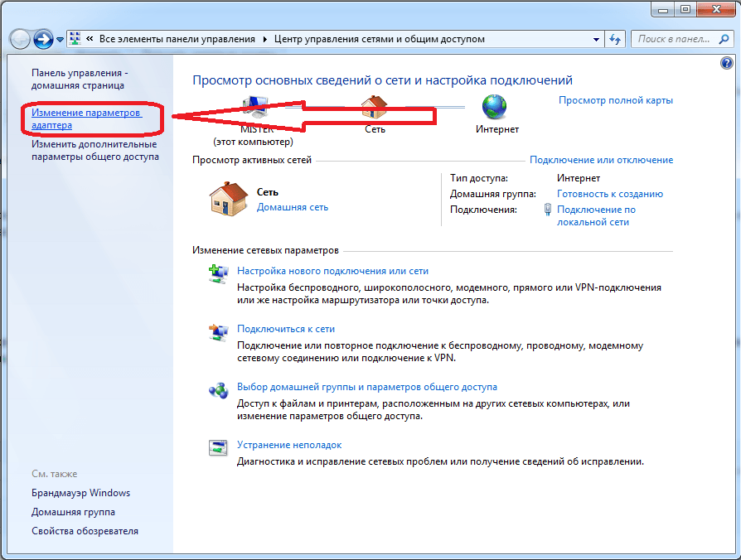The width and height of the screenshot is (741, 560).
Task: Click the Forward navigation arrow button
Action: (43, 39)
